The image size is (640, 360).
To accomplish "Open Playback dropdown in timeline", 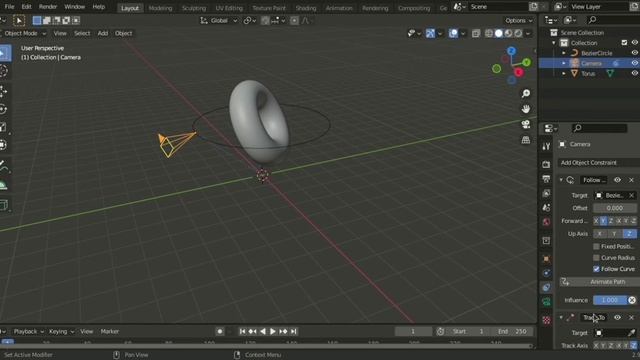I will tap(28, 331).
